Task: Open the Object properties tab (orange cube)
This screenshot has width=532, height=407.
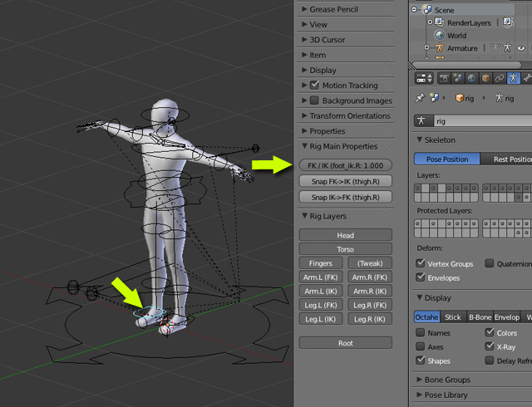Action: click(x=485, y=78)
